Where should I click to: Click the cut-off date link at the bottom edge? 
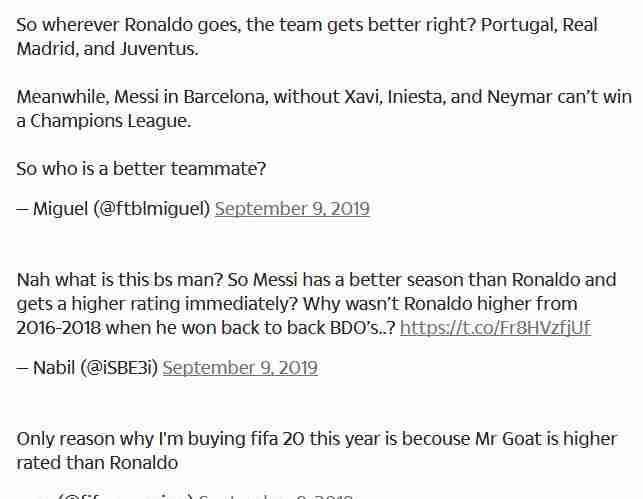(x=276, y=496)
